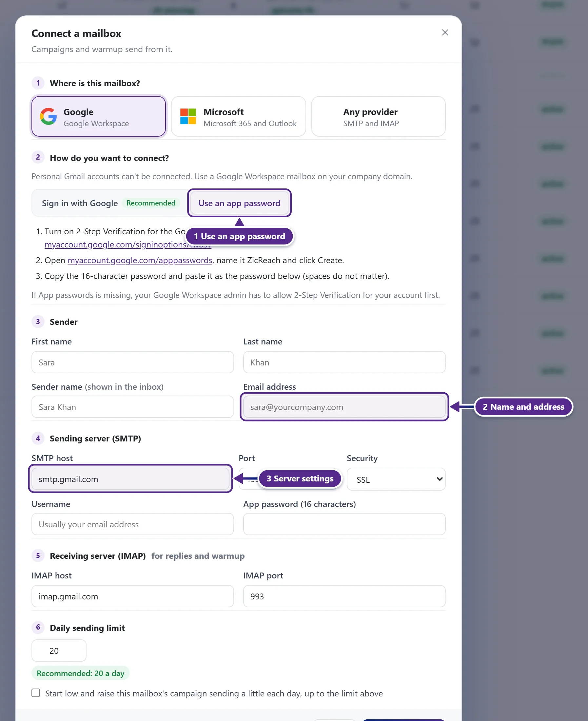Click the SMTP host field
The image size is (588, 721).
pyautogui.click(x=130, y=479)
